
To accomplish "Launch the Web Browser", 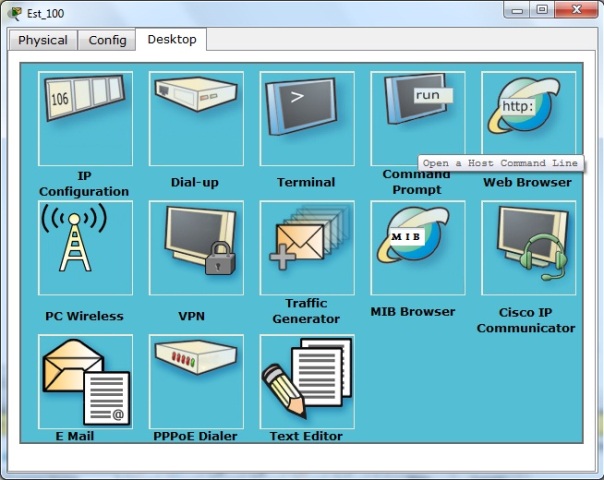I will click(x=528, y=118).
